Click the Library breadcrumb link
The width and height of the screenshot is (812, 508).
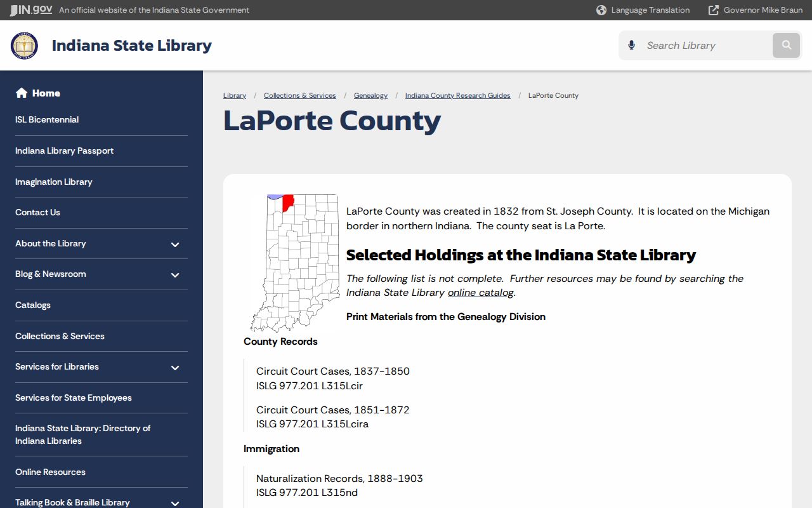tap(235, 96)
